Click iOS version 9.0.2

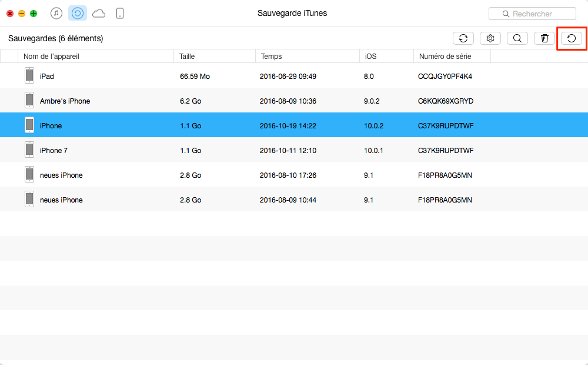[372, 101]
